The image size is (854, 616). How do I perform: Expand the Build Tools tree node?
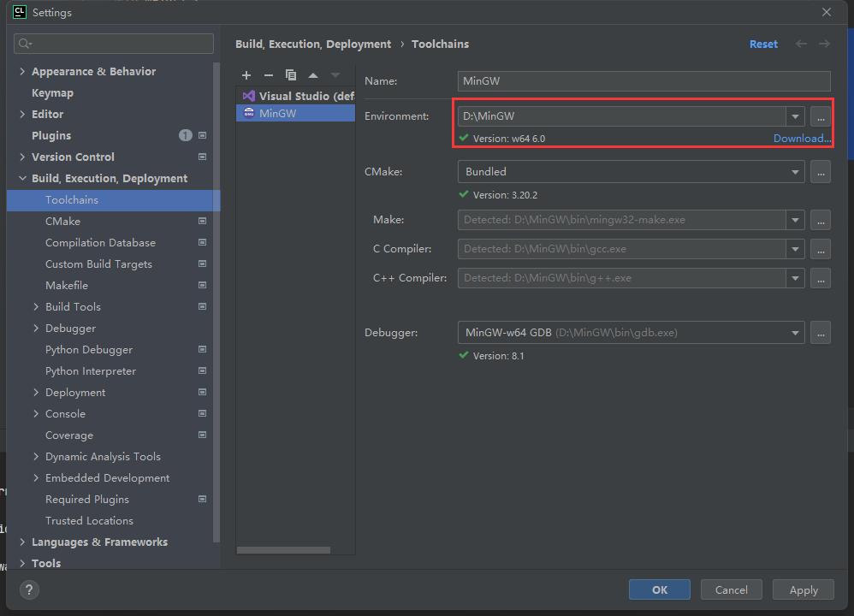[x=36, y=307]
